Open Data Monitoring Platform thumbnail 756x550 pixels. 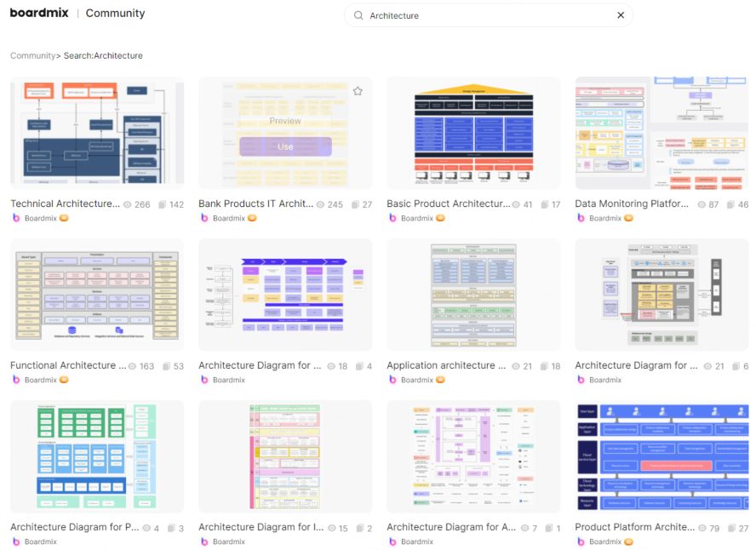point(661,132)
